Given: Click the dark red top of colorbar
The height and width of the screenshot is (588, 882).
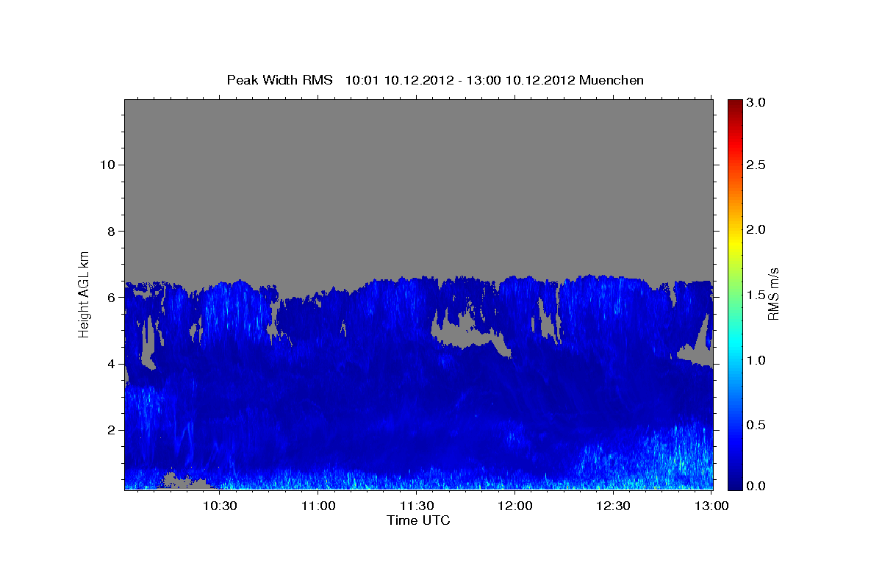Looking at the screenshot, I should [x=734, y=104].
